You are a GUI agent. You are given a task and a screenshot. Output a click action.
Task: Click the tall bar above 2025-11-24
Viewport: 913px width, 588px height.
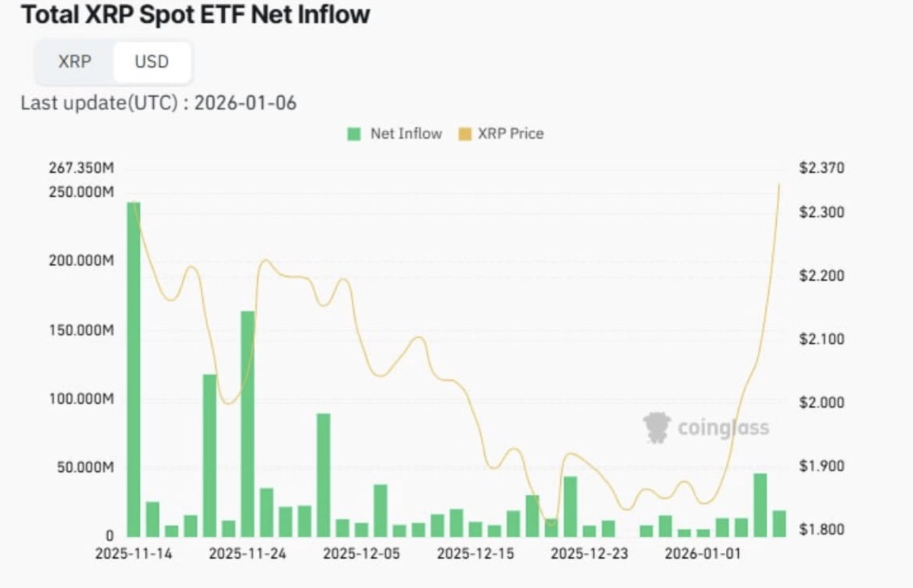(x=247, y=424)
